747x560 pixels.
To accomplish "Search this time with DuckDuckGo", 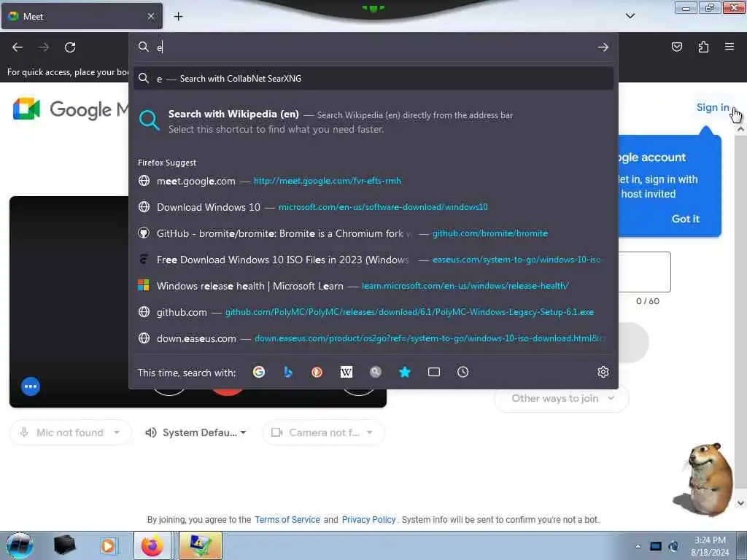I will coord(317,372).
